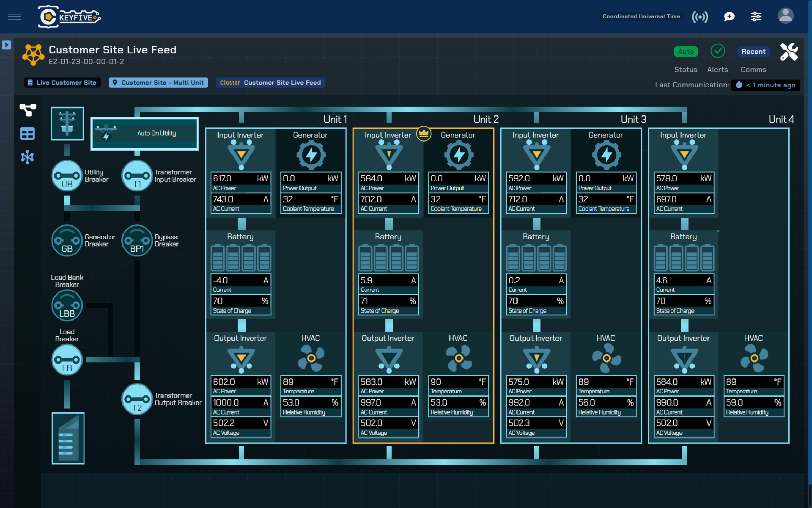812x508 pixels.
Task: Click the Auto status button
Action: click(x=686, y=52)
